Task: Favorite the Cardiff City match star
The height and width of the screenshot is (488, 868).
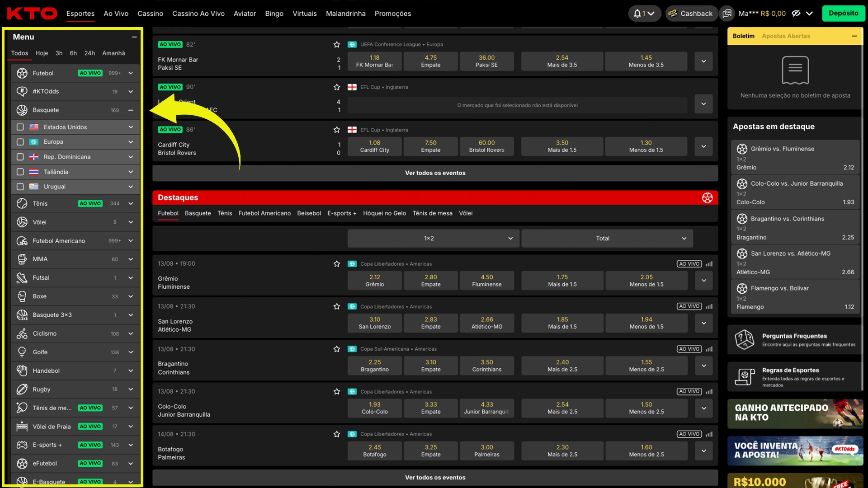Action: pos(337,130)
